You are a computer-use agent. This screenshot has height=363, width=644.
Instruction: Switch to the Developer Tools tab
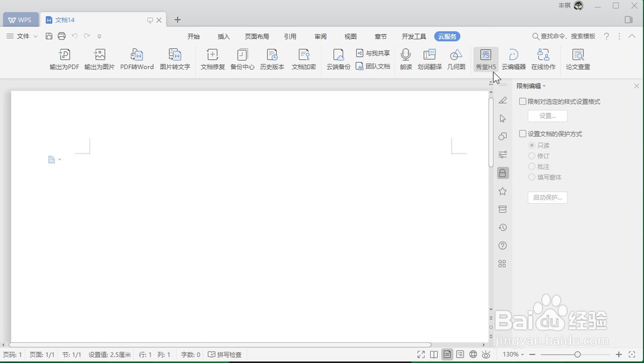(413, 36)
